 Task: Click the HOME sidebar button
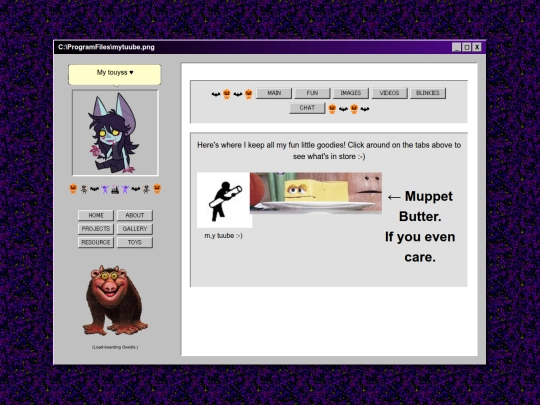(96, 215)
